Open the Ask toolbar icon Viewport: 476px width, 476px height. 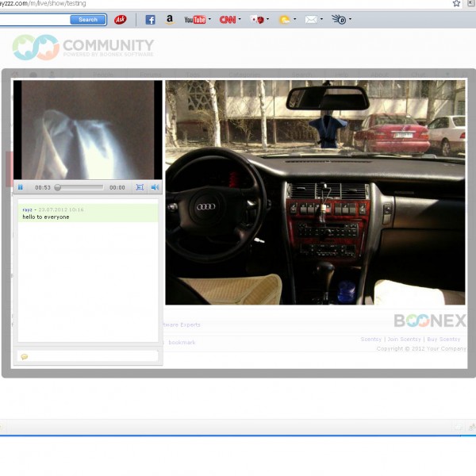point(121,20)
